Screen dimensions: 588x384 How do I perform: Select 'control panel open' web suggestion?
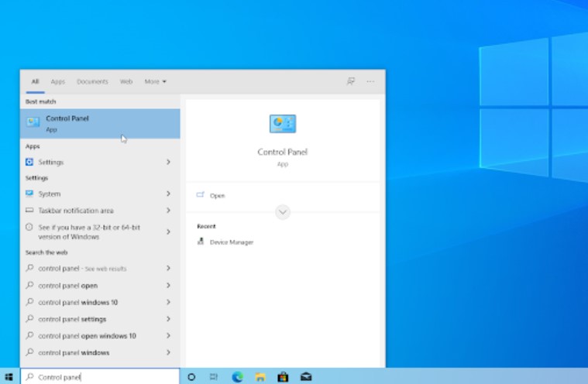coord(100,286)
